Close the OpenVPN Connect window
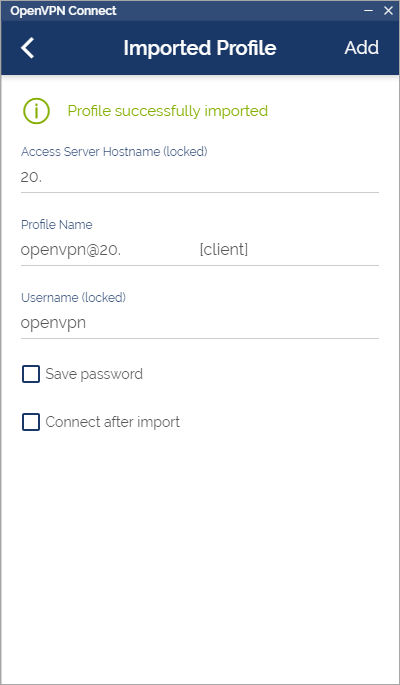Image resolution: width=400 pixels, height=685 pixels. click(388, 10)
